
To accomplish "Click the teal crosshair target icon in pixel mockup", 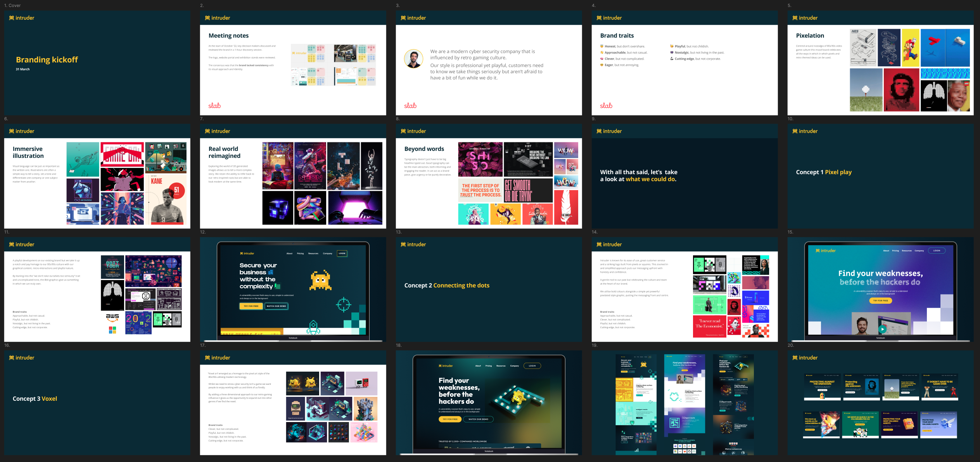I will (343, 305).
